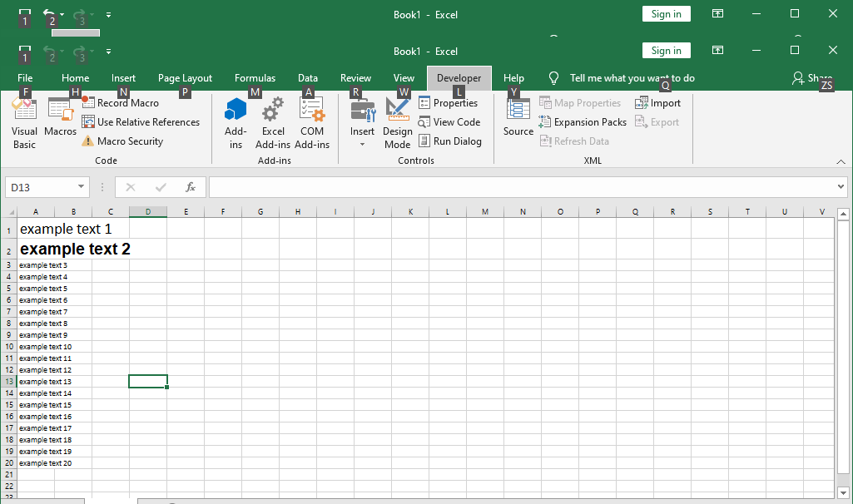
Task: Open the Add-ins store icon
Action: (x=236, y=121)
